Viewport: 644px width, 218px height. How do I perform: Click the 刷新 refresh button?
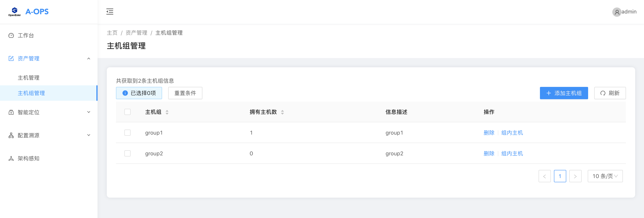610,93
